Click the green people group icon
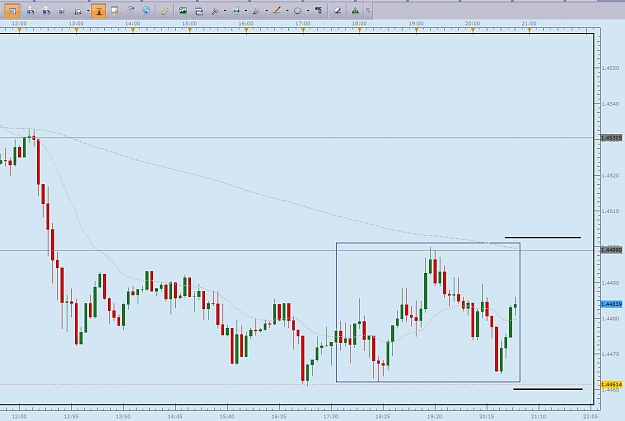This screenshot has height=421, width=625. (355, 11)
